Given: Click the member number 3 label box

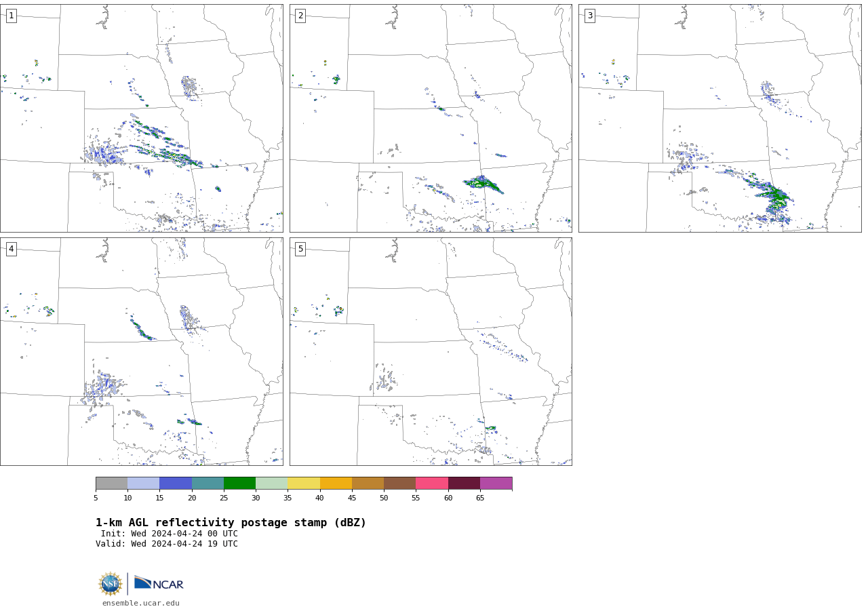Looking at the screenshot, I should [589, 16].
